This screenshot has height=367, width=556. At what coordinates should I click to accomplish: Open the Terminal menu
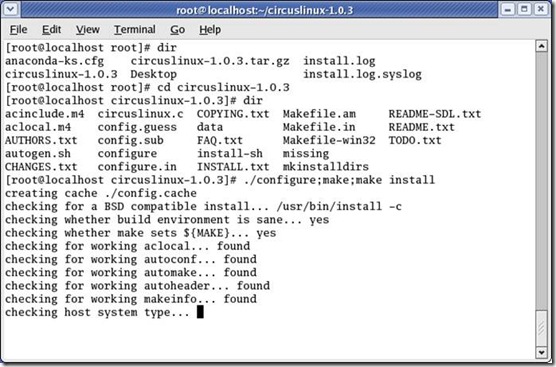(134, 29)
